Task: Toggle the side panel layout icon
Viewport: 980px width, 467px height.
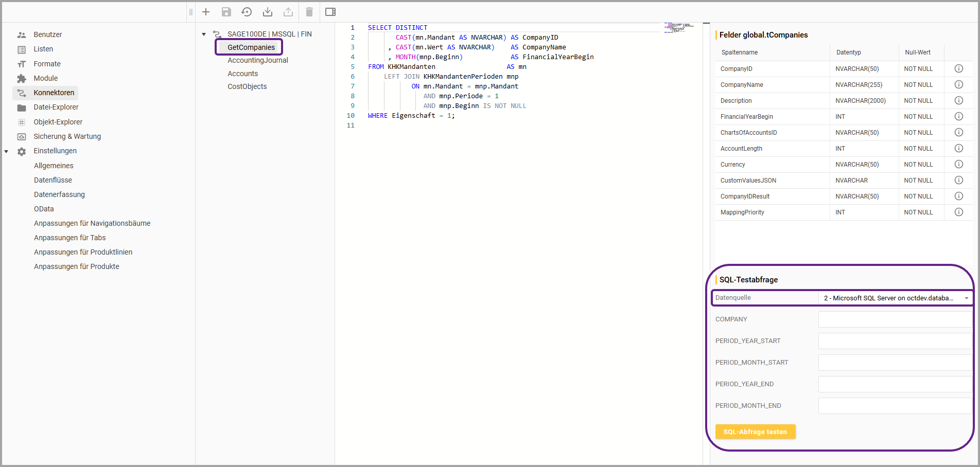Action: pyautogui.click(x=330, y=12)
